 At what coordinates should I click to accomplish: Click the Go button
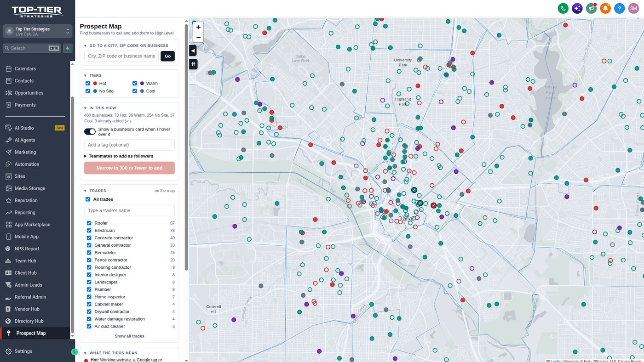pos(167,56)
